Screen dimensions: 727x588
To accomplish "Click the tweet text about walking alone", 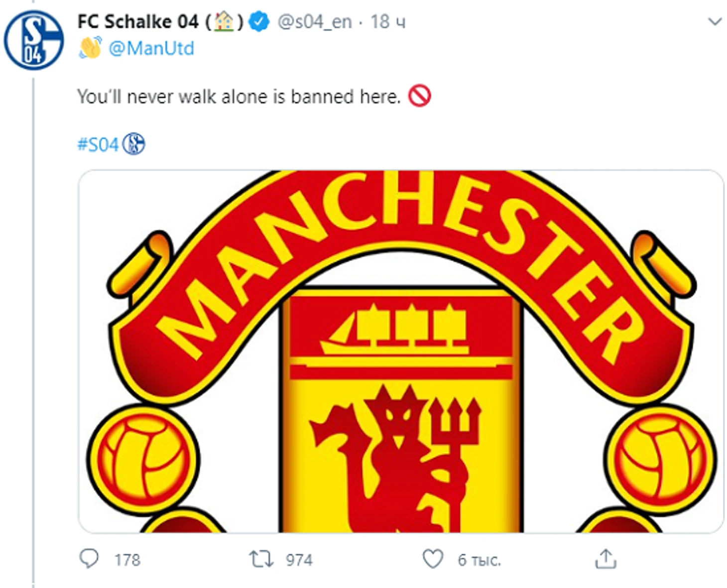I will pos(239,97).
